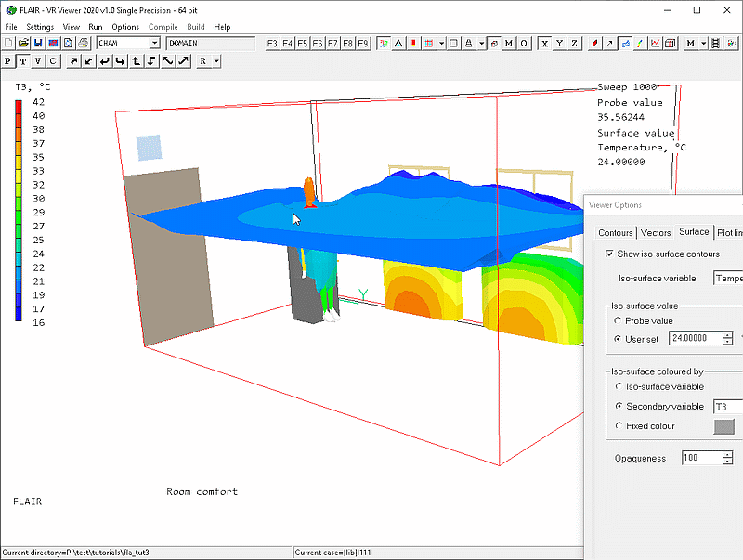The height and width of the screenshot is (560, 743).
Task: Click the V velocity variable button
Action: tap(38, 61)
